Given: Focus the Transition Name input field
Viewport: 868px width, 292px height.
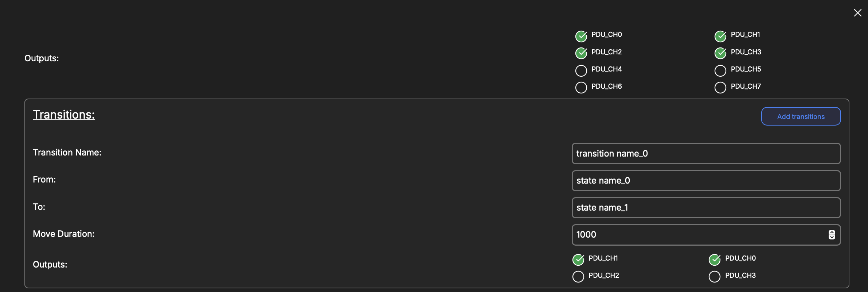Looking at the screenshot, I should 706,154.
